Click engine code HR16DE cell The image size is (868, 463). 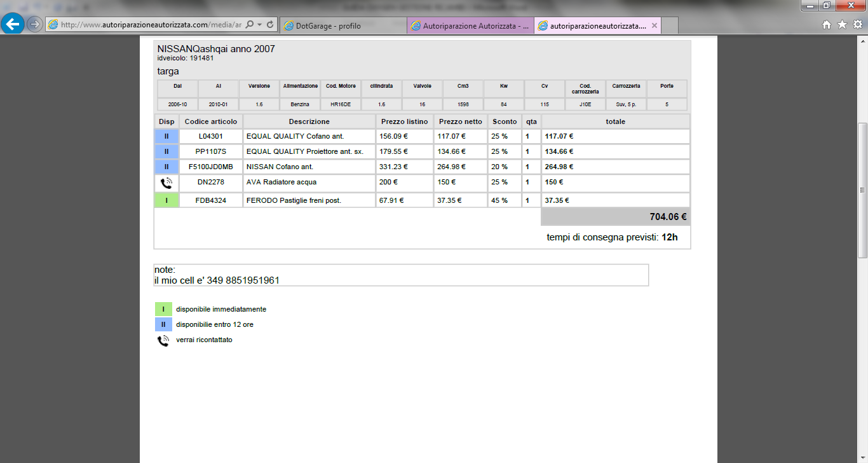click(341, 104)
